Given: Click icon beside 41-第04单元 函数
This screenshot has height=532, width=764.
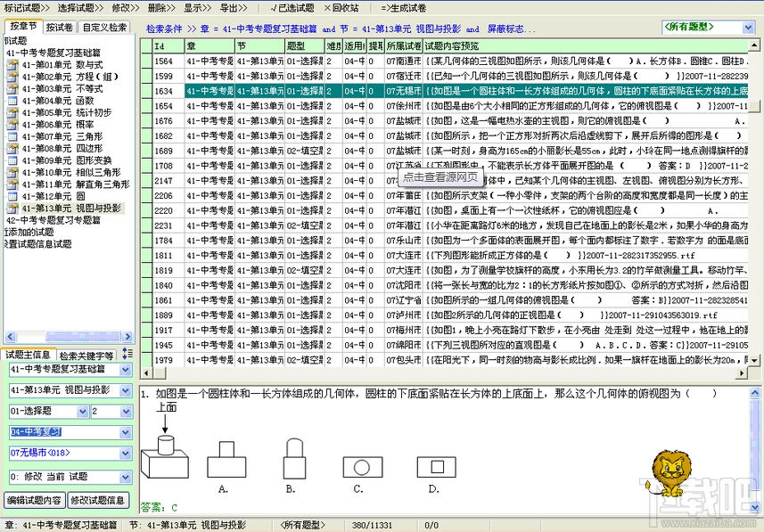Looking at the screenshot, I should coord(12,101).
